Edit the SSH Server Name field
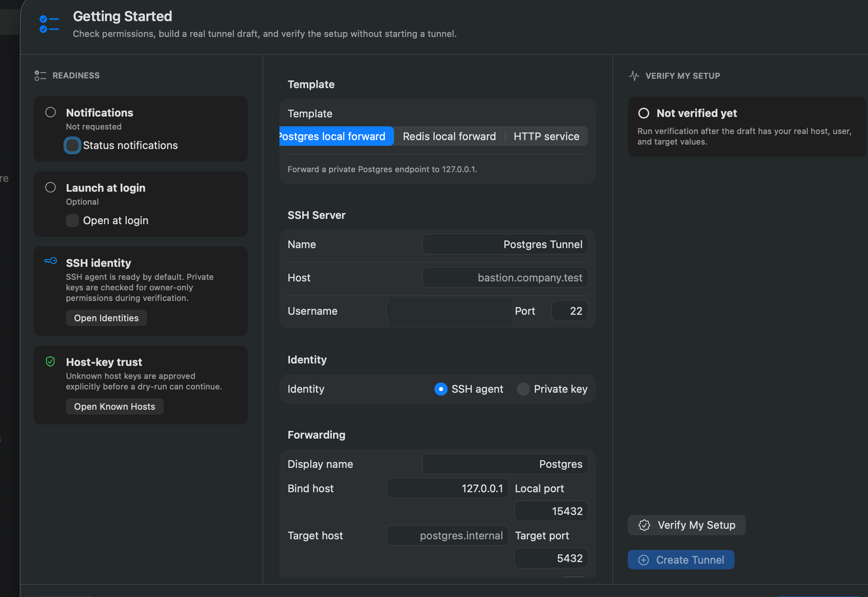The image size is (868, 597). (505, 244)
